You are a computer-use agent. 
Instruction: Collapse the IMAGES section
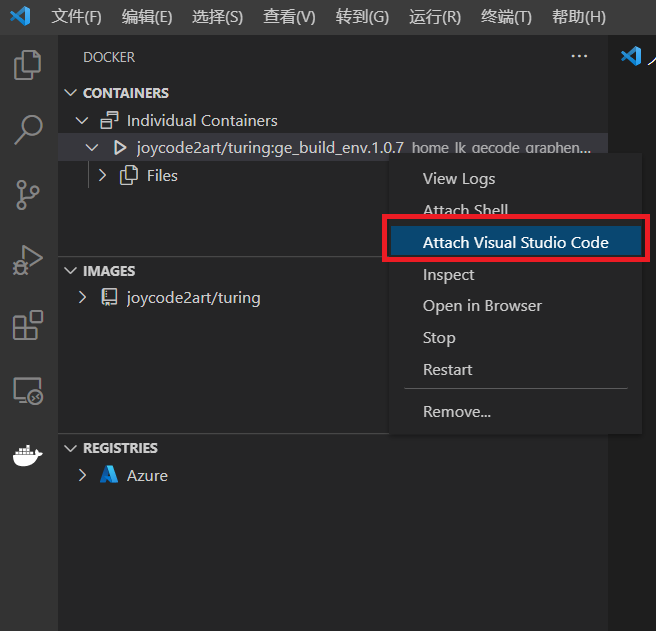70,271
